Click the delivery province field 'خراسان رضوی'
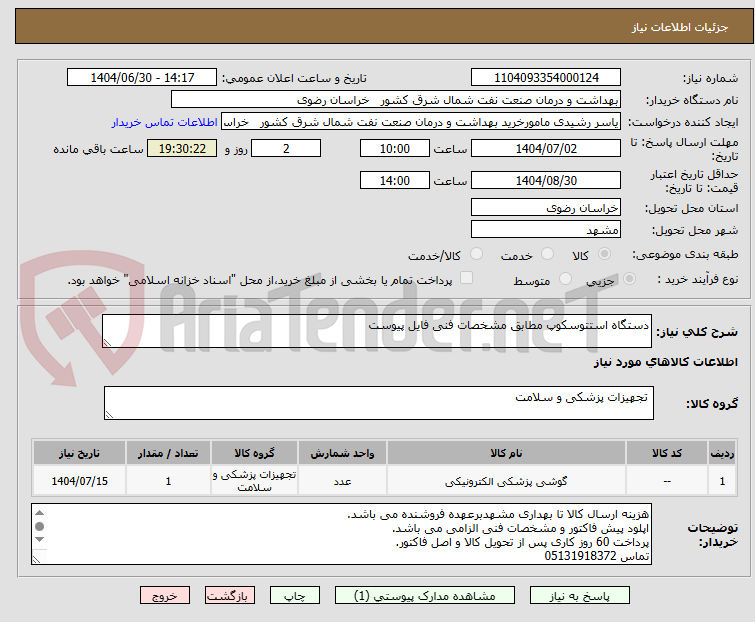 [x=546, y=207]
